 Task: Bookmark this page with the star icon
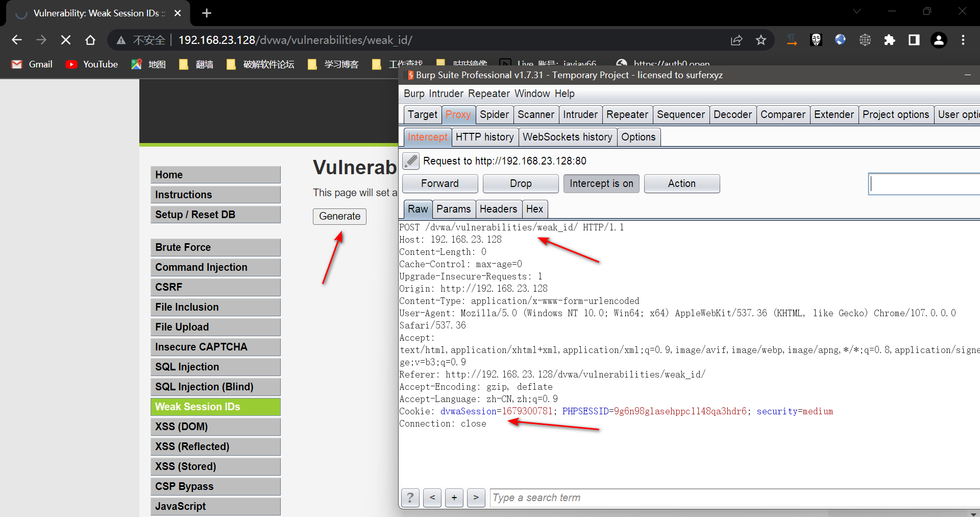[x=761, y=40]
